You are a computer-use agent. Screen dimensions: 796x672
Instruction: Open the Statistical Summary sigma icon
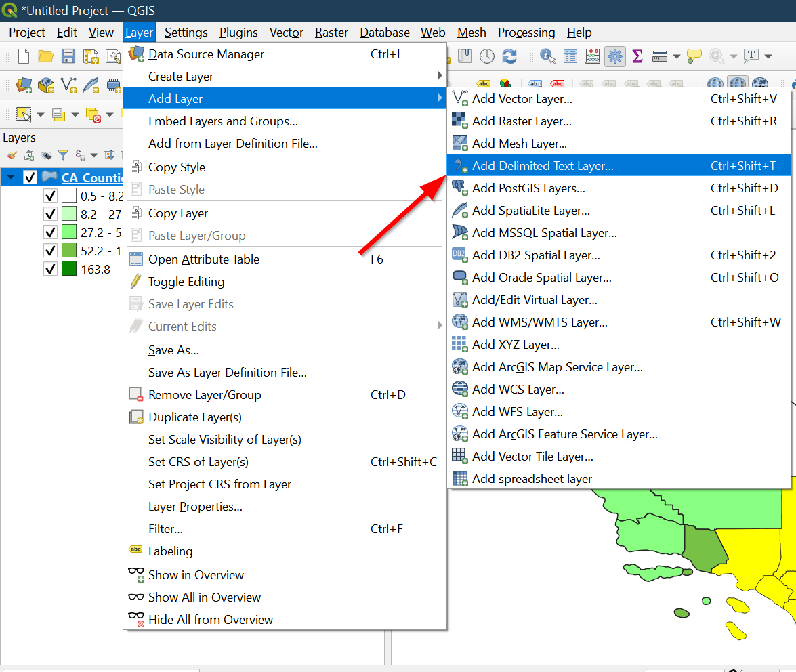(x=637, y=56)
